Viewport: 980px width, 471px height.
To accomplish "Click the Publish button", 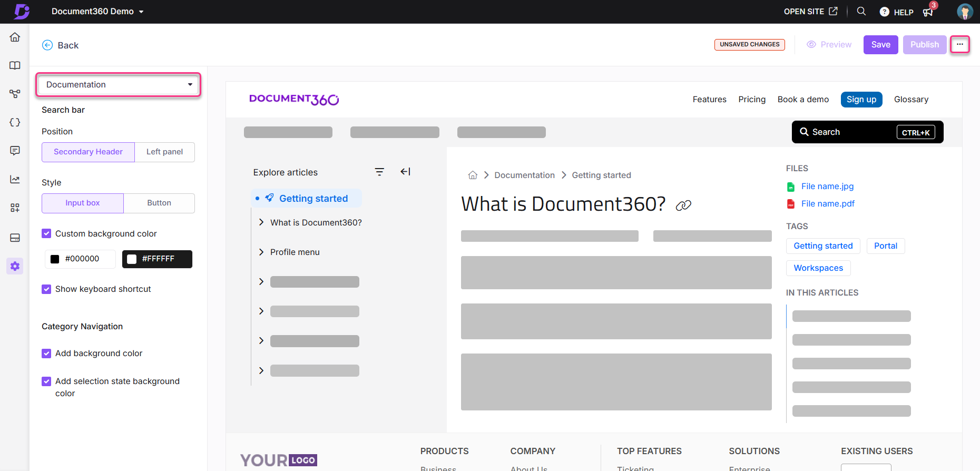I will coord(925,45).
